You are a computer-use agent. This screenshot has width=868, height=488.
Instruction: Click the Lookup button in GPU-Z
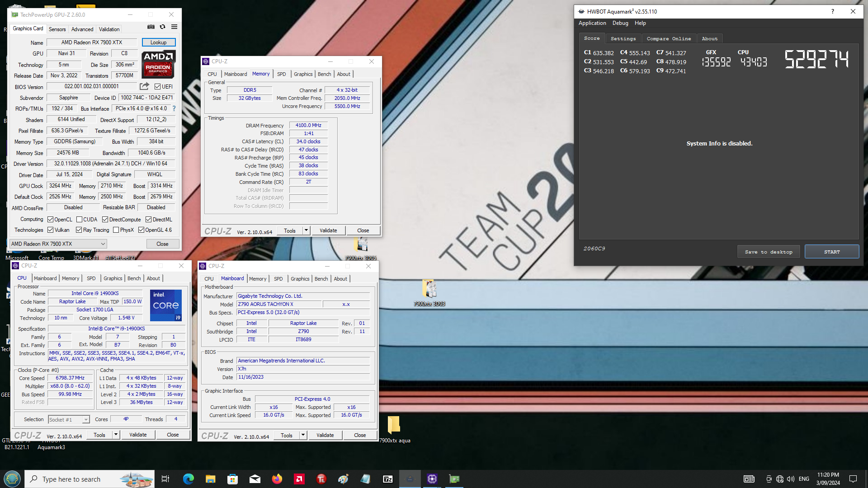[158, 42]
